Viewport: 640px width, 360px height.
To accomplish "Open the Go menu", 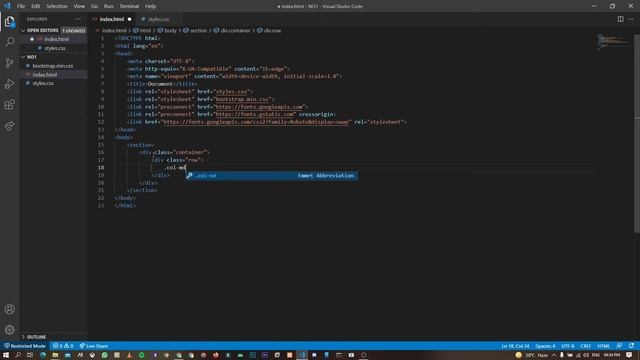I will click(94, 6).
